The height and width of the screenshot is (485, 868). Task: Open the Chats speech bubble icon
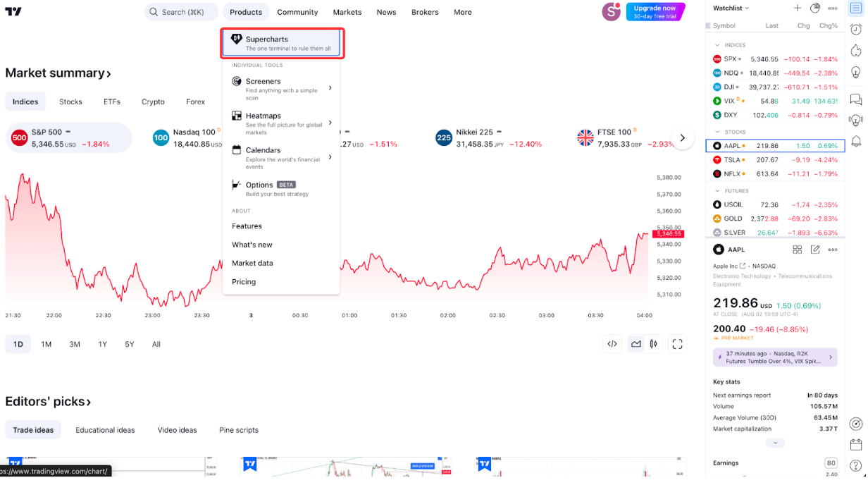pyautogui.click(x=856, y=99)
